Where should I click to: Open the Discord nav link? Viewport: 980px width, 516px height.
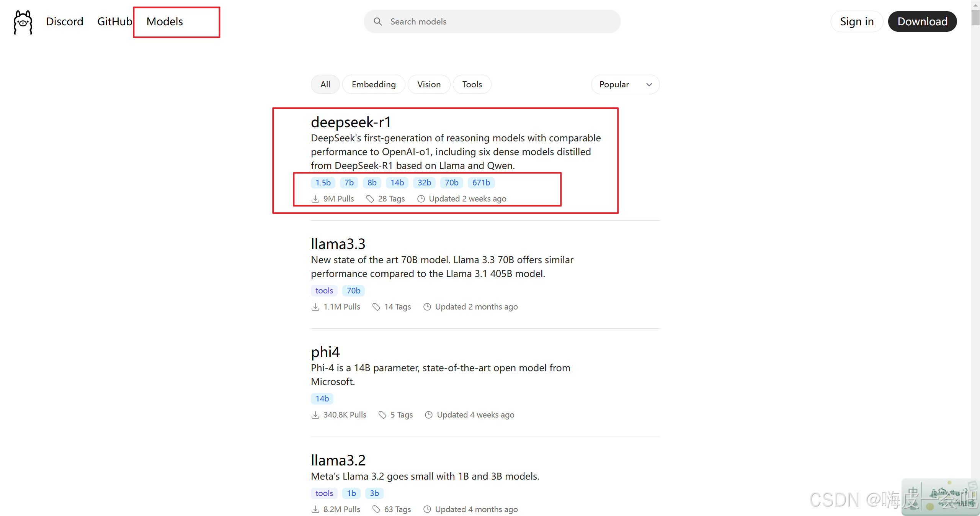coord(64,21)
